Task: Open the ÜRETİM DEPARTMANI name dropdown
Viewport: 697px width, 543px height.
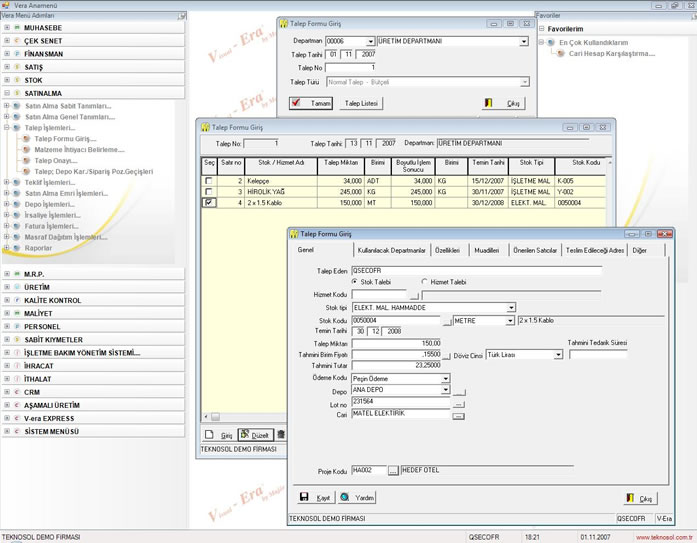Action: pos(524,41)
